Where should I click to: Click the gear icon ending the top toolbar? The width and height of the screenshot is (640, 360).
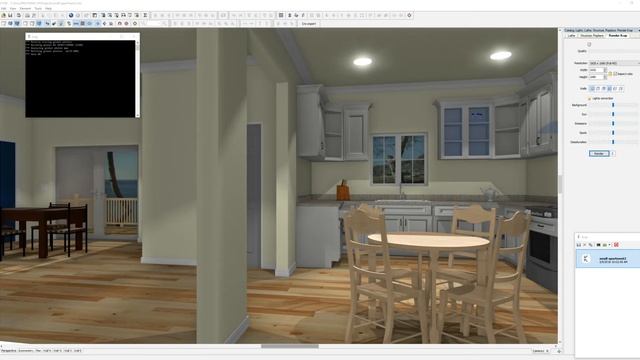click(x=409, y=16)
